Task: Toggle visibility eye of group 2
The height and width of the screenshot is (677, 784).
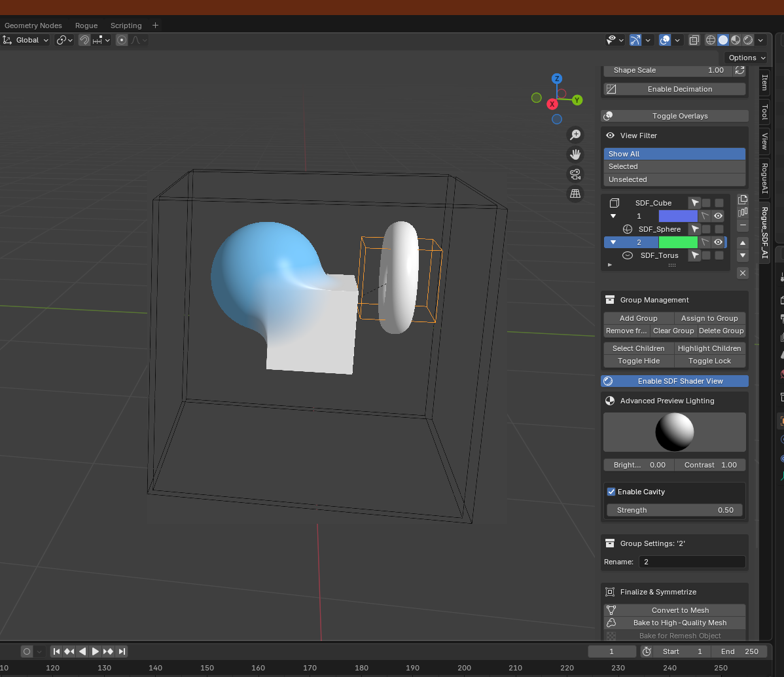Action: tap(718, 242)
